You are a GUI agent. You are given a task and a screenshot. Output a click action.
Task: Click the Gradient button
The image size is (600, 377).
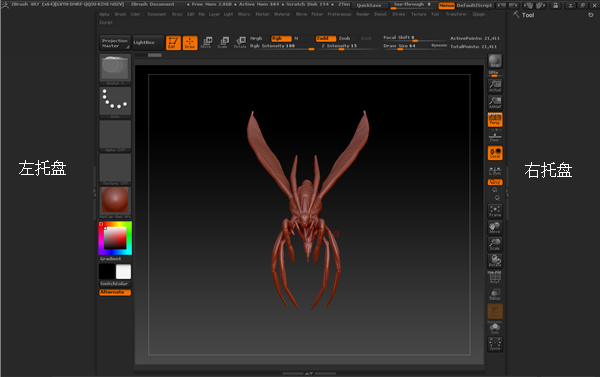pos(115,259)
